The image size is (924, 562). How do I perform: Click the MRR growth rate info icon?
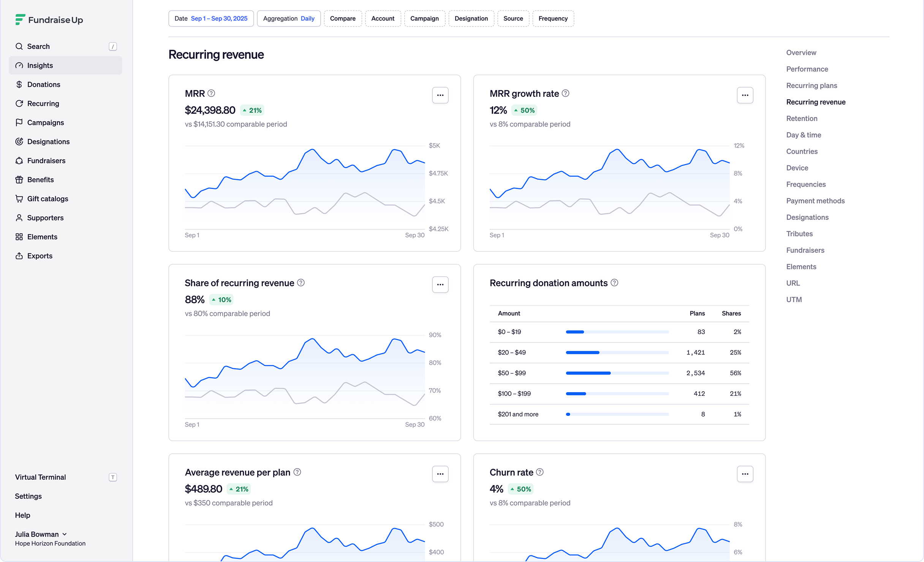565,93
